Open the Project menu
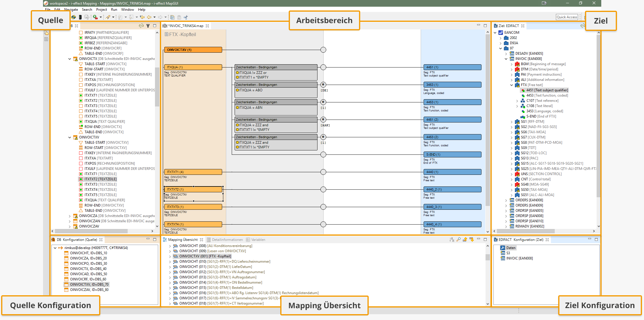This screenshot has height=320, width=644. pos(101,10)
